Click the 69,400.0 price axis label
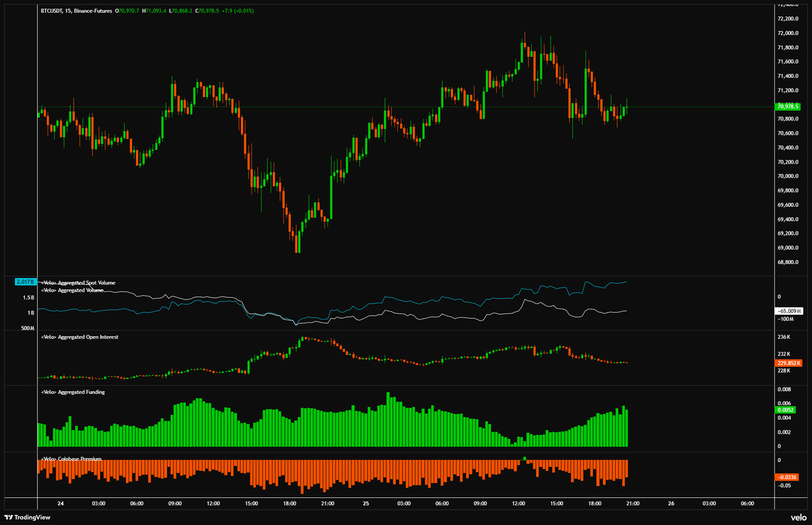The image size is (812, 525). (789, 220)
